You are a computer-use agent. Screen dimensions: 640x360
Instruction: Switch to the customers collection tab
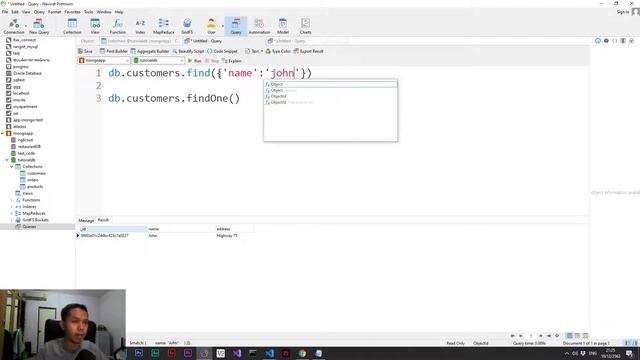[x=139, y=41]
